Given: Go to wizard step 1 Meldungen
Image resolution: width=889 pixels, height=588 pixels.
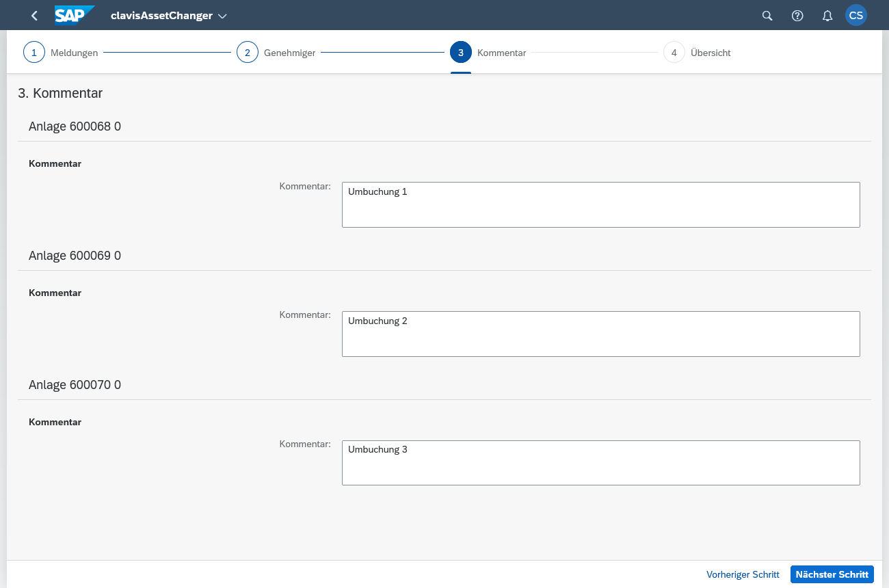Looking at the screenshot, I should (x=34, y=53).
